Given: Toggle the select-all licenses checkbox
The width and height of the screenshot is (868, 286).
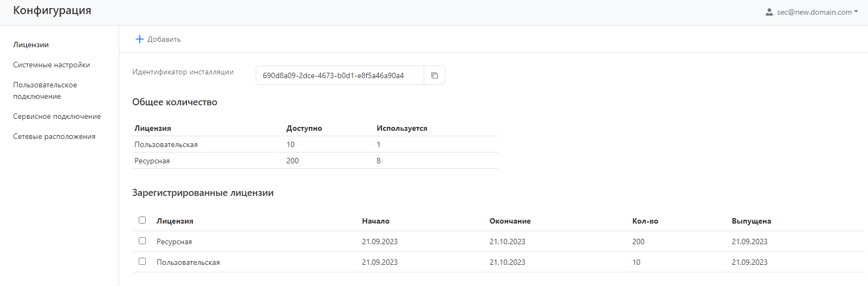Looking at the screenshot, I should (x=142, y=220).
